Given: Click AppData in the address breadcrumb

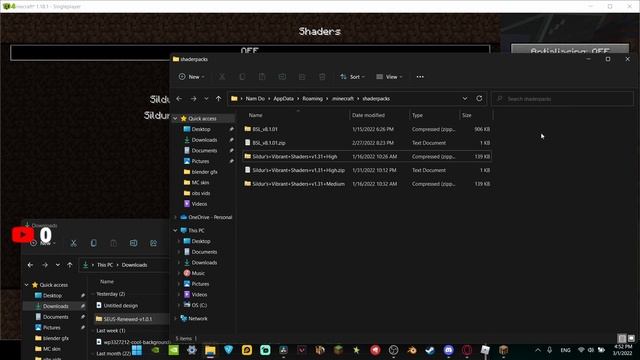Looking at the screenshot, I should [x=283, y=99].
